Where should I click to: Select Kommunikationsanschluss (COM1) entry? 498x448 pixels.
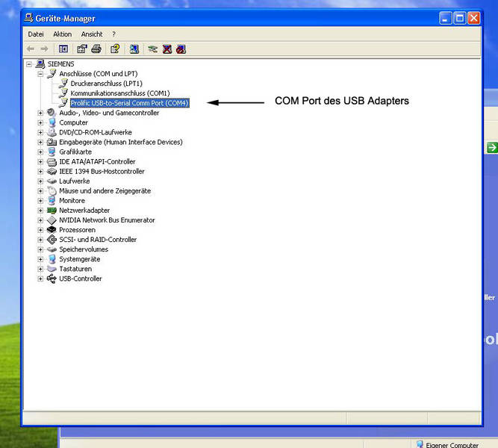point(120,93)
